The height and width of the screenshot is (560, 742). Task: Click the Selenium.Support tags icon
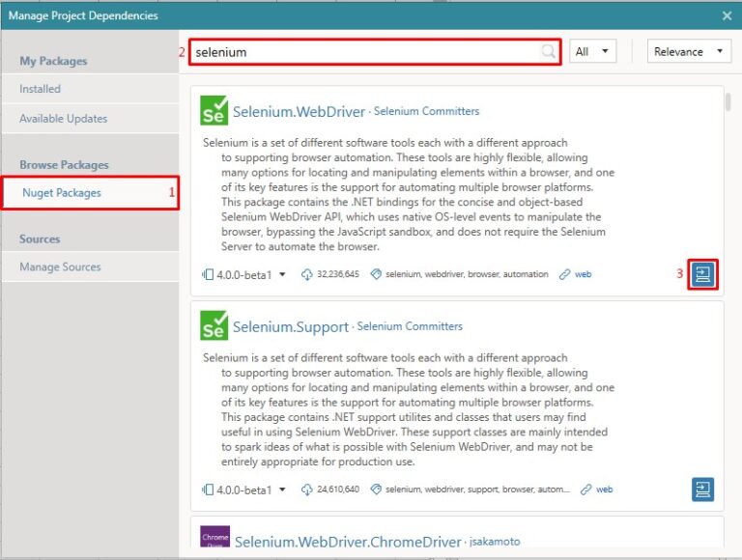pyautogui.click(x=376, y=490)
